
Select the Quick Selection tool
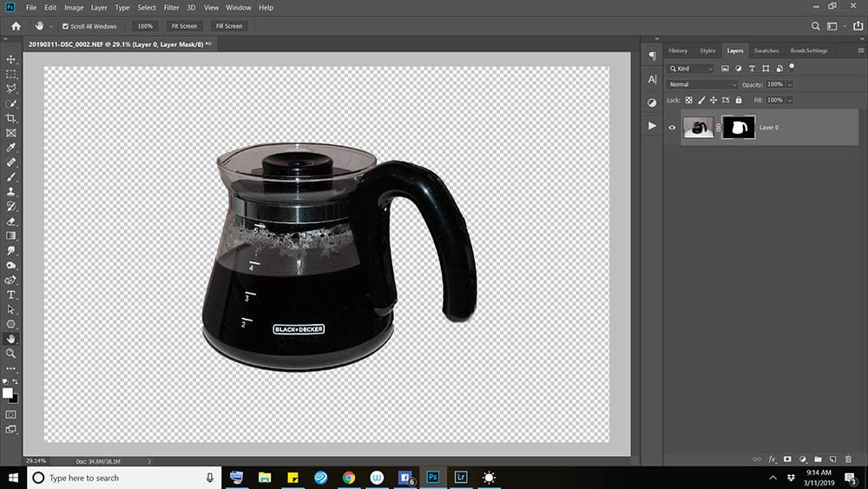pos(10,103)
